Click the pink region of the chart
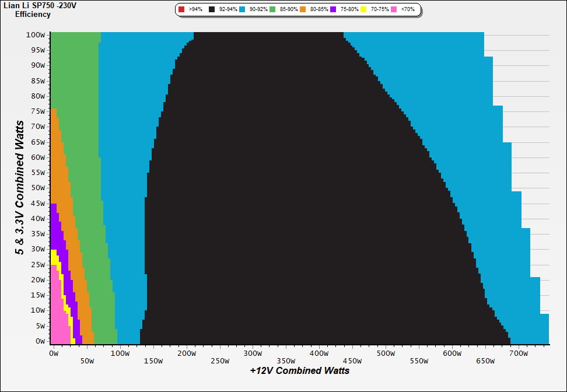Image resolution: width=567 pixels, height=392 pixels. [x=57, y=315]
